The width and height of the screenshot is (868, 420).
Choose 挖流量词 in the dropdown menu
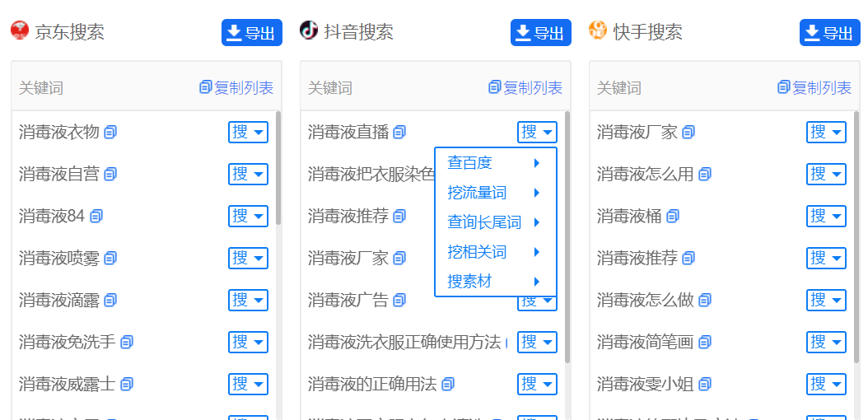pyautogui.click(x=477, y=193)
